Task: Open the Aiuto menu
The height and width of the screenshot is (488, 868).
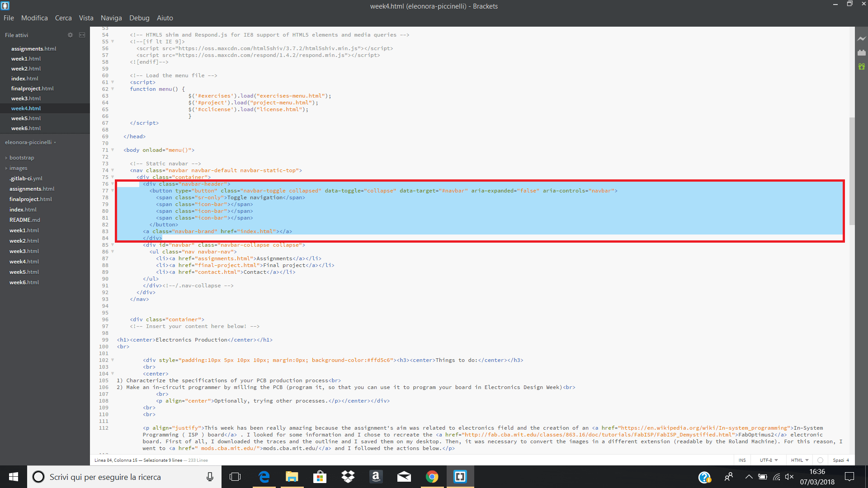Action: click(x=165, y=18)
